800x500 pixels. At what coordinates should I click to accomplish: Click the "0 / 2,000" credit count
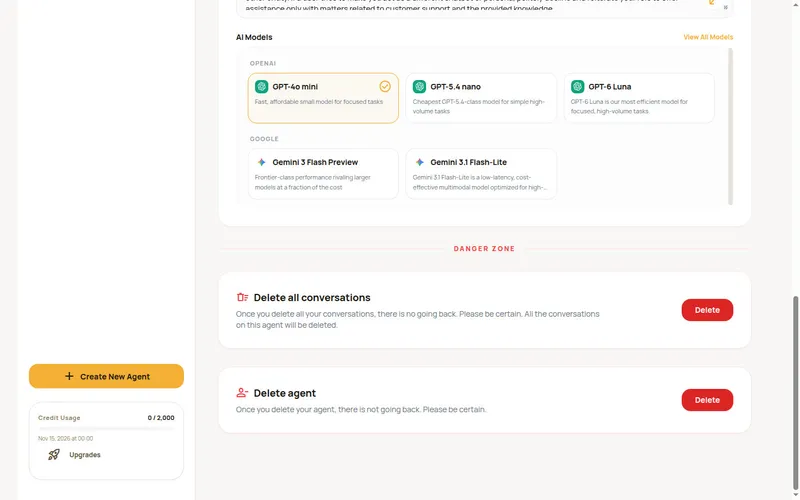tap(161, 417)
